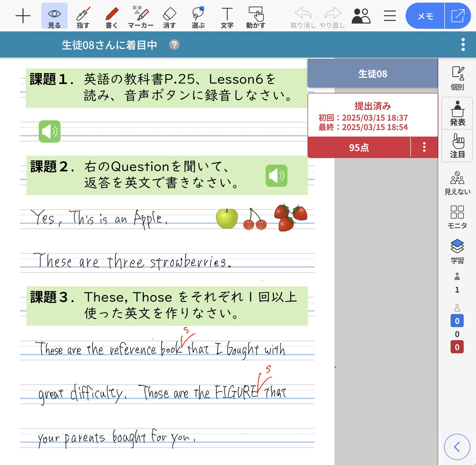Image resolution: width=476 pixels, height=465 pixels.
Task: Click the filled student count icon
Action: (457, 276)
